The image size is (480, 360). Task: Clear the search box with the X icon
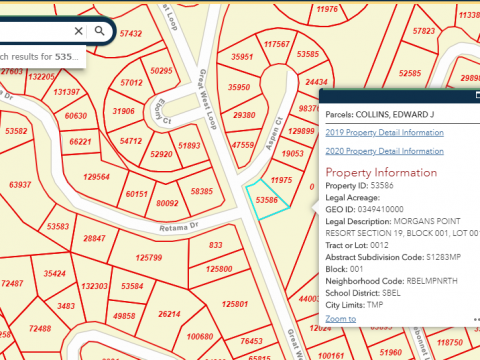click(78, 31)
